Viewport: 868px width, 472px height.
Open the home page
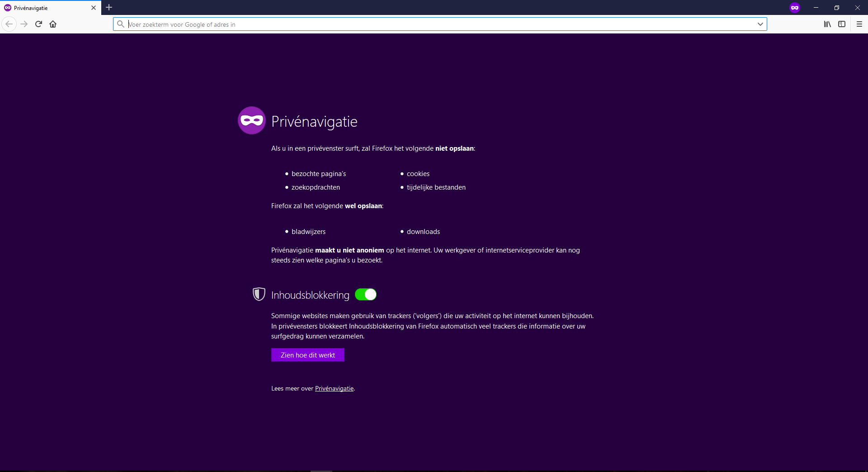[53, 24]
